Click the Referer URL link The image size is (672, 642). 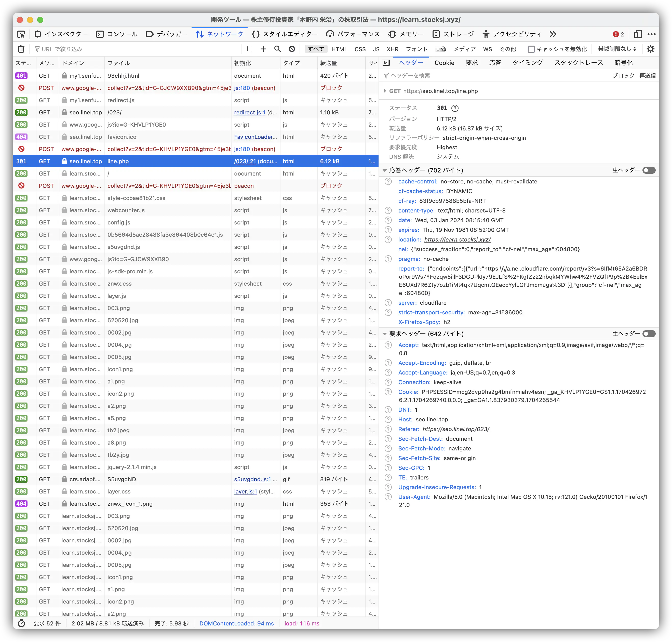(x=458, y=429)
